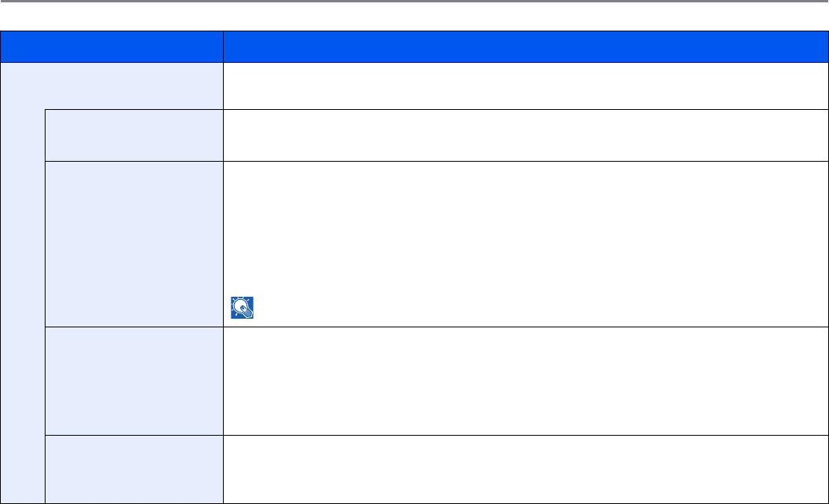Select the top-level unindented light blue cell
The image size is (829, 504).
tap(111, 86)
